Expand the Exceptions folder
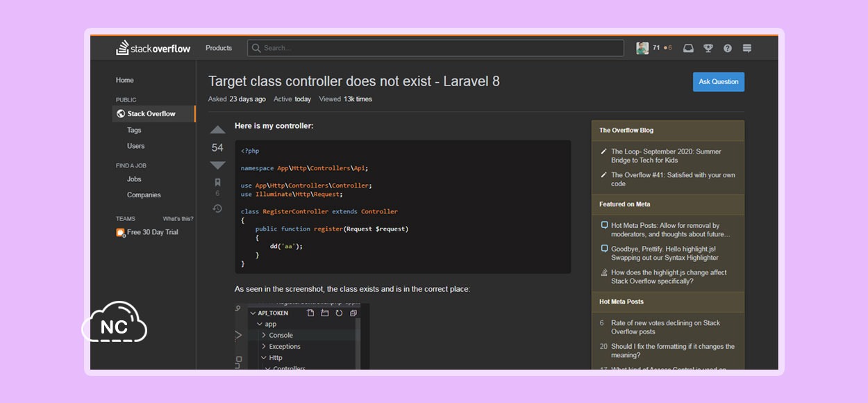Viewport: 868px width, 403px height. (x=264, y=346)
